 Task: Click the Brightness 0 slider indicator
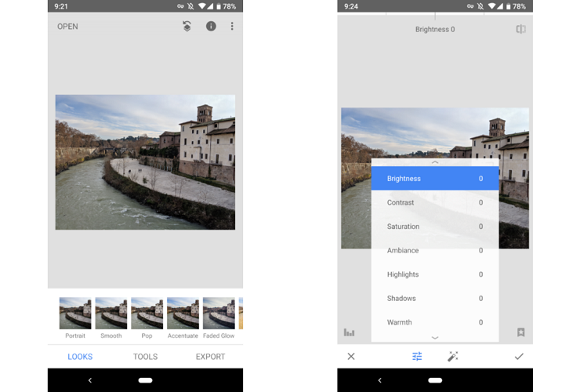coord(434,29)
